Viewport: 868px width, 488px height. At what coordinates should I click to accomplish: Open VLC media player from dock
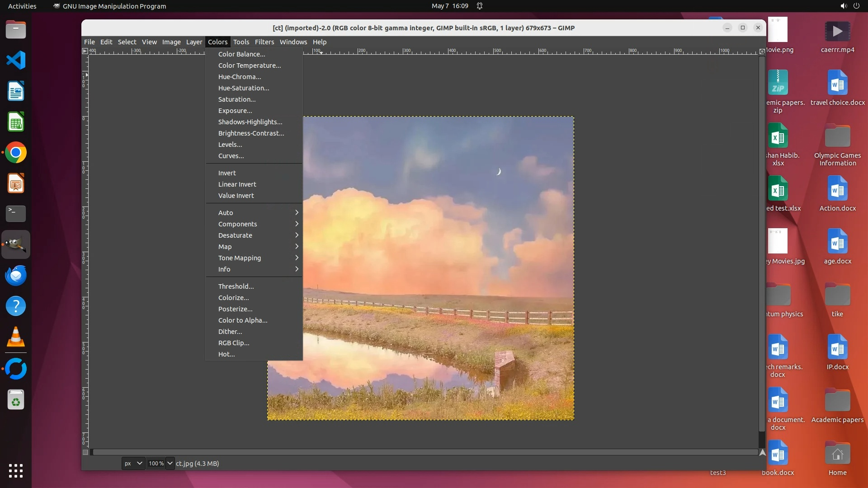pyautogui.click(x=16, y=337)
